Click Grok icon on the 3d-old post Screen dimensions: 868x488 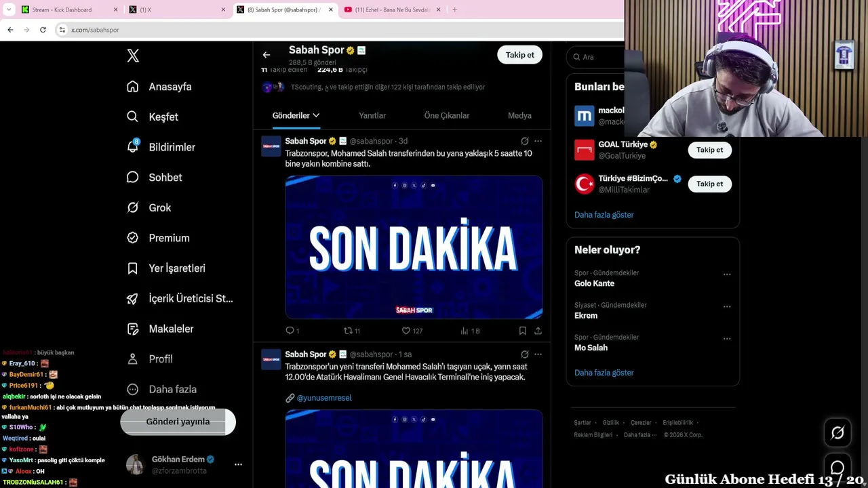[x=524, y=141]
